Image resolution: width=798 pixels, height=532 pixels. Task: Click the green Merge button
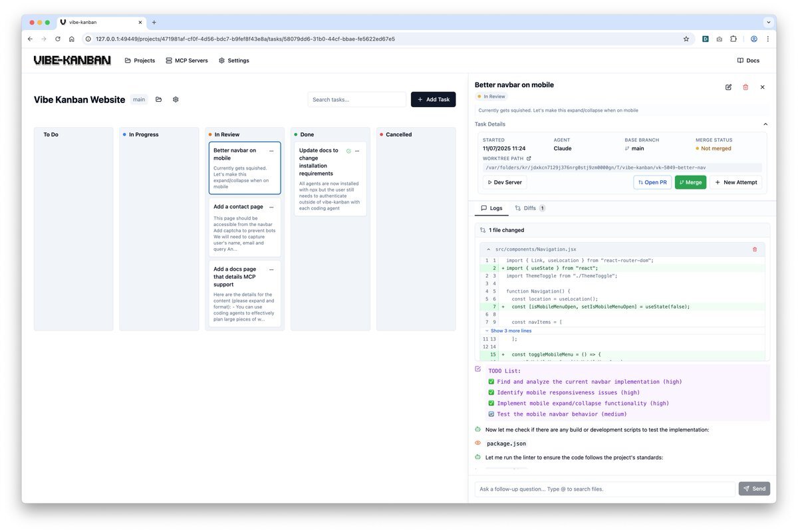point(690,182)
